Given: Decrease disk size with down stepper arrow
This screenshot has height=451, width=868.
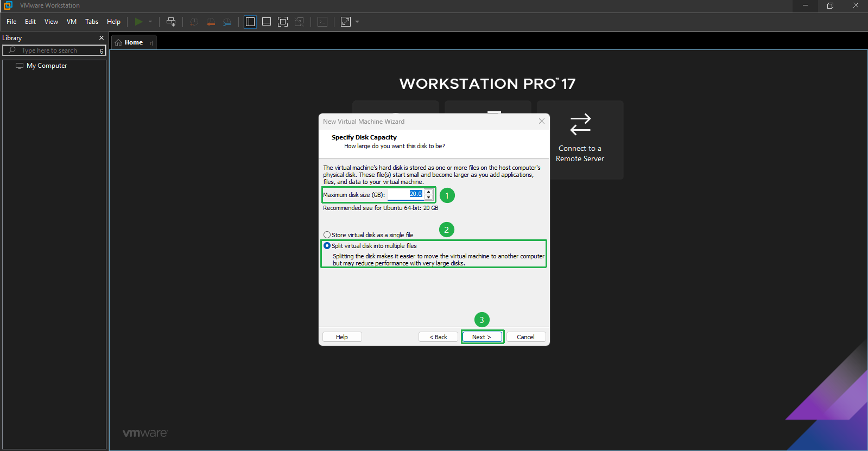Looking at the screenshot, I should 429,198.
